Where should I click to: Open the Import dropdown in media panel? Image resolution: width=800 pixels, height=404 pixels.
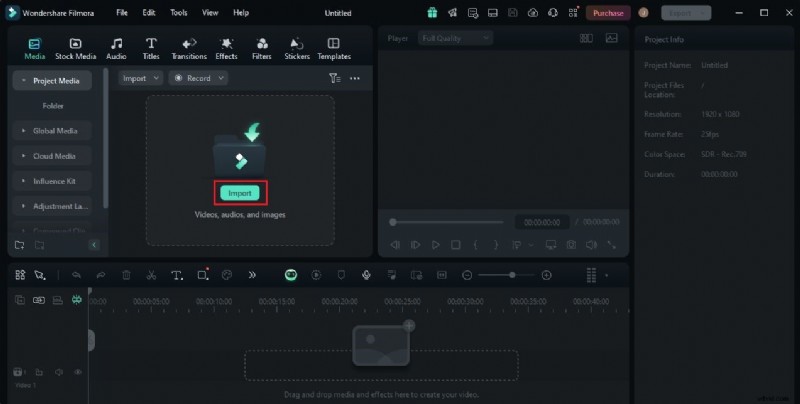tap(139, 78)
